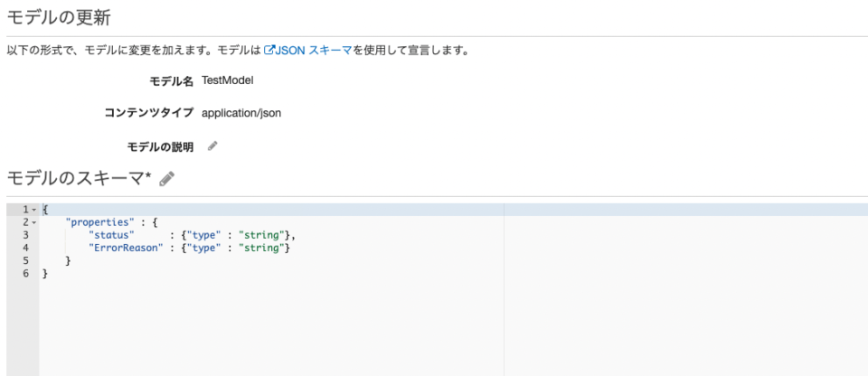The image size is (868, 376).
Task: Click line number 4 in the gutter
Action: click(25, 248)
